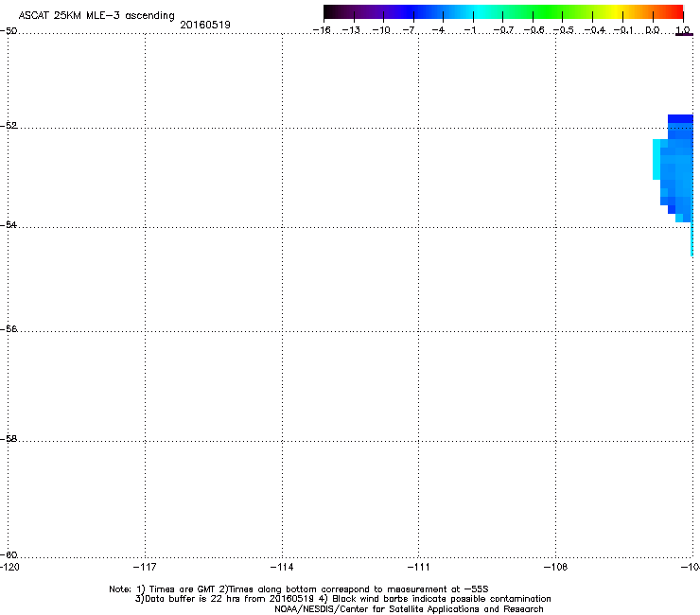Viewport: 700px width, 615px height.
Task: Click longitude axis label -108
Action: (x=555, y=567)
